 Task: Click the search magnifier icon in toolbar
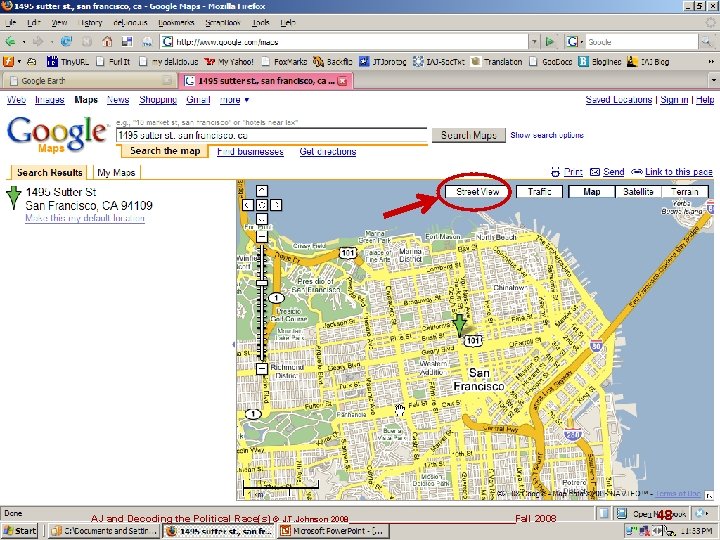point(706,42)
